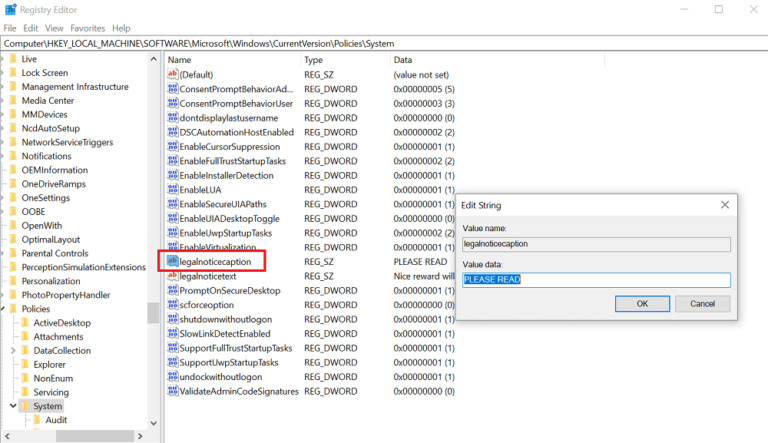Screen dimensions: 768x443
Task: Open the Favorites menu
Action: click(x=87, y=28)
